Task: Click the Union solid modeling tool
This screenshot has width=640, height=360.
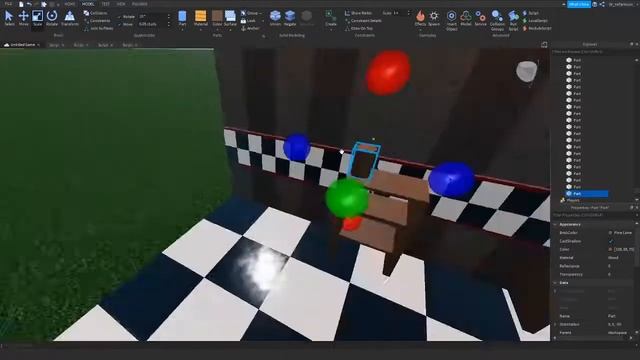Action: [x=276, y=18]
